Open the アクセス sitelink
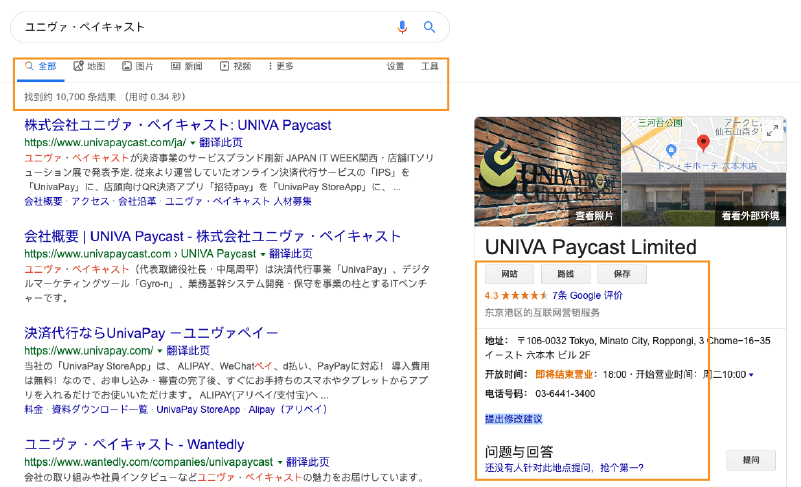801x487 pixels. [90, 201]
